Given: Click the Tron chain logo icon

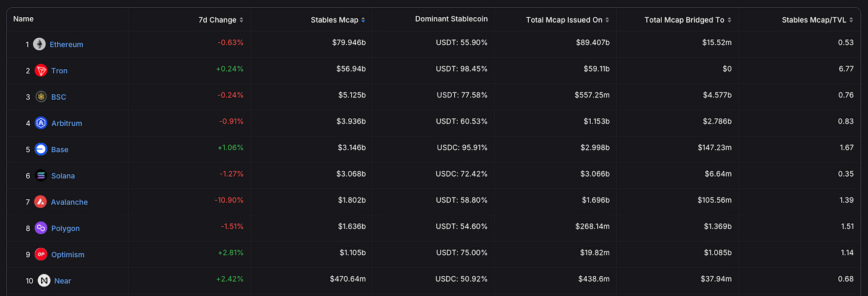Looking at the screenshot, I should point(41,70).
